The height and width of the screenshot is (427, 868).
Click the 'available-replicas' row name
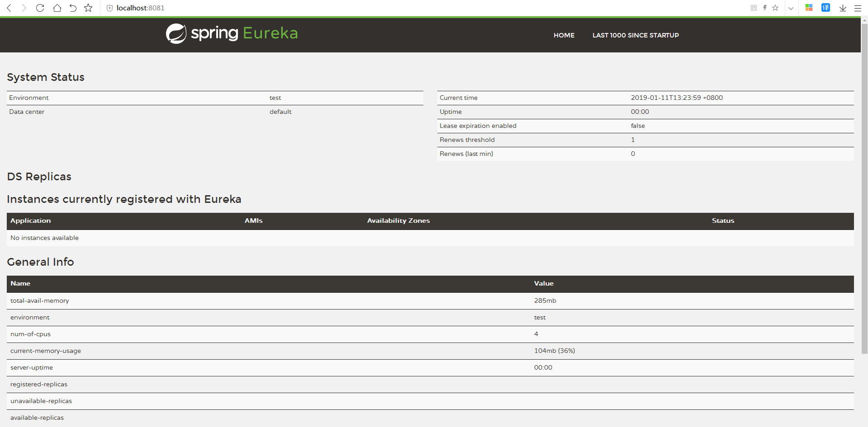pyautogui.click(x=37, y=418)
